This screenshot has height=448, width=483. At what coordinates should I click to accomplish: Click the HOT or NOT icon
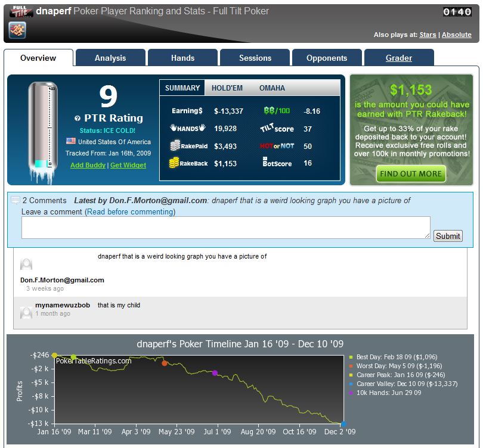(277, 146)
